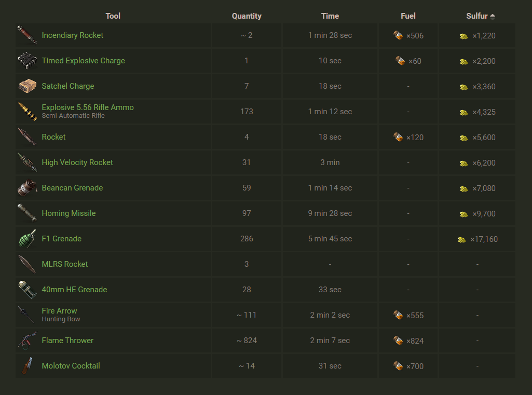Click the Flame Thrower icon

pyautogui.click(x=27, y=340)
